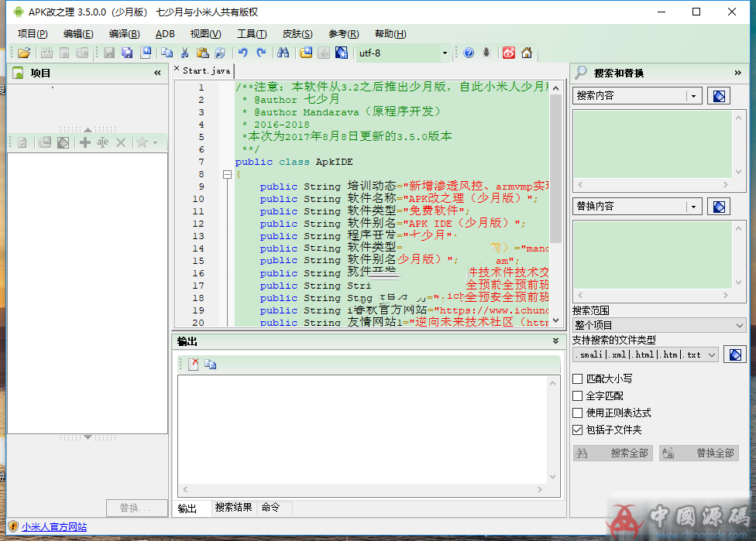Screen dimensions: 756x541
Task: Click the 替换... button in project panel
Action: click(136, 508)
